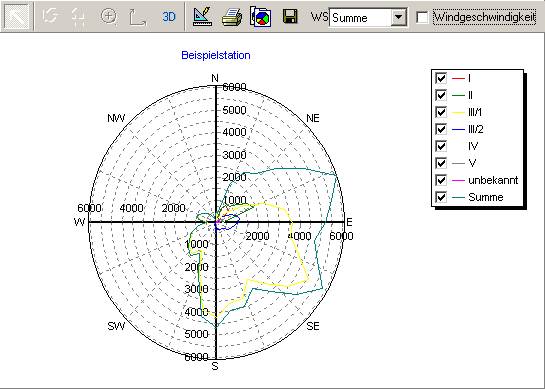Enable the Windgeschwindigkeit checkbox

pyautogui.click(x=422, y=17)
